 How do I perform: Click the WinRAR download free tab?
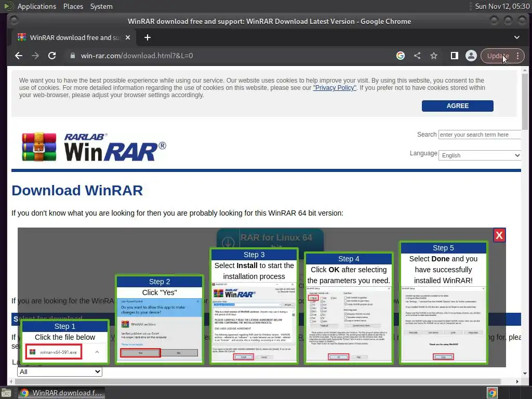click(74, 37)
